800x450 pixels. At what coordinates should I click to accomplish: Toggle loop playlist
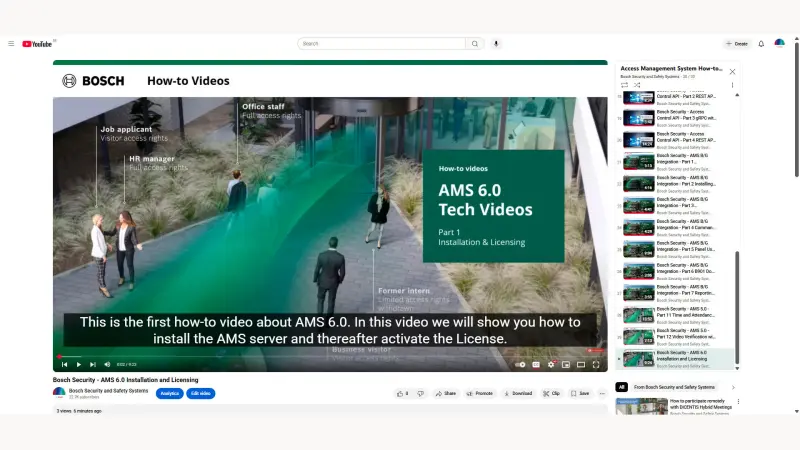[x=624, y=85]
